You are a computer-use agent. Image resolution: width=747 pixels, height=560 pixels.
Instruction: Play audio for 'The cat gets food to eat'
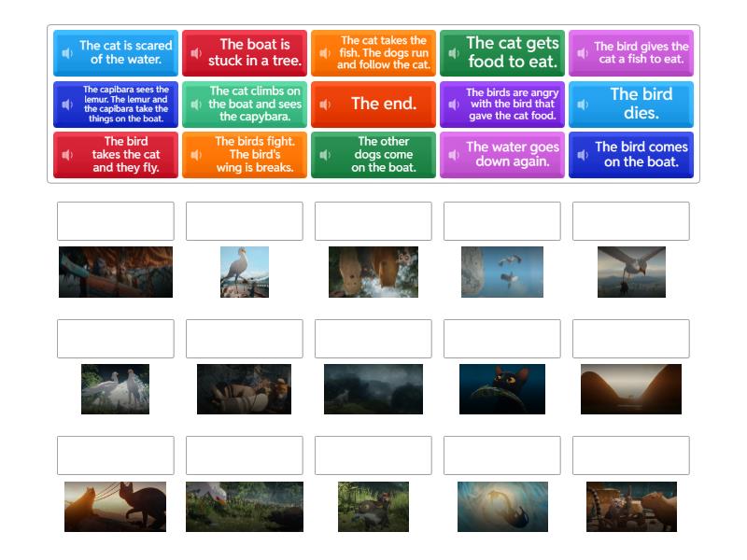pos(454,53)
